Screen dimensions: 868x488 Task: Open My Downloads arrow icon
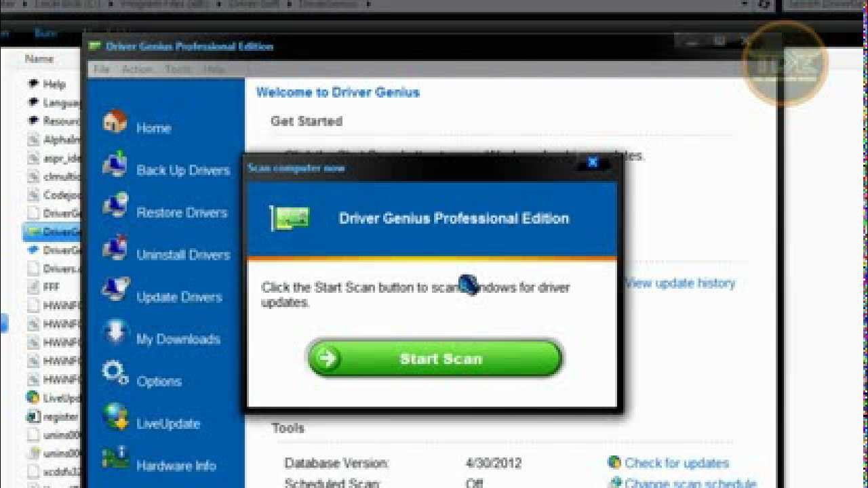point(115,333)
